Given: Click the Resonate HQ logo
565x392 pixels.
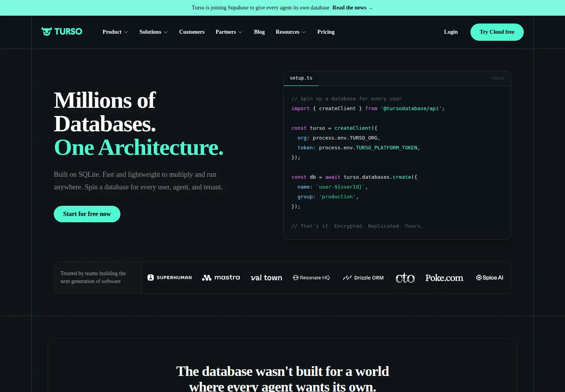Looking at the screenshot, I should (311, 278).
